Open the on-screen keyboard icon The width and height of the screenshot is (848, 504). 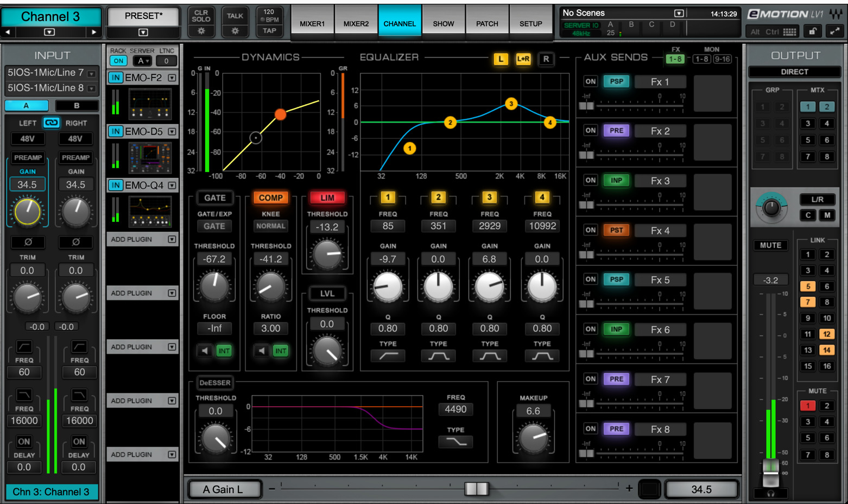click(790, 32)
